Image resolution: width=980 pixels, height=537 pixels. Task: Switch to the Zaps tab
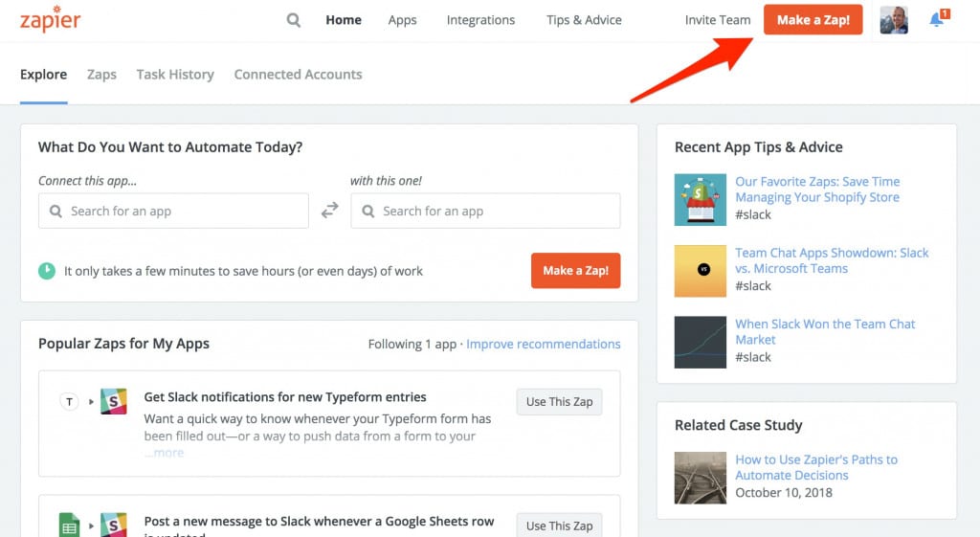tap(101, 75)
